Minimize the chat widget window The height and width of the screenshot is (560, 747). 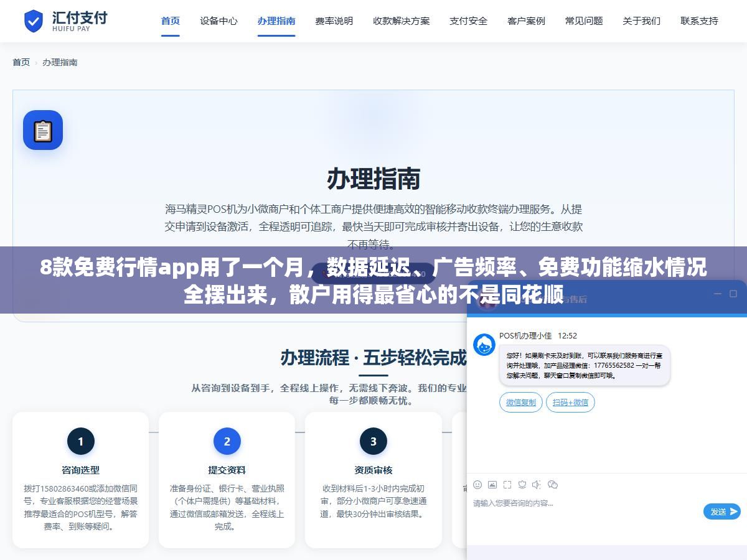coord(717,294)
